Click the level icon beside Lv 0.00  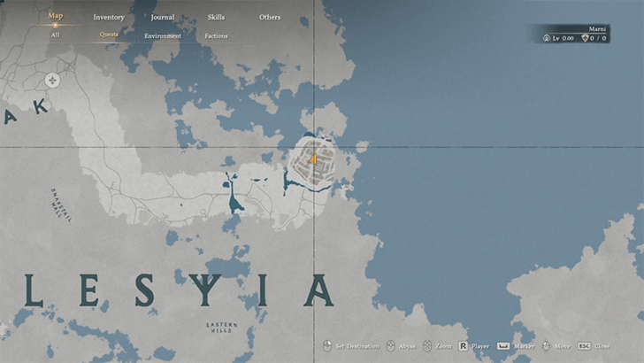coord(547,38)
